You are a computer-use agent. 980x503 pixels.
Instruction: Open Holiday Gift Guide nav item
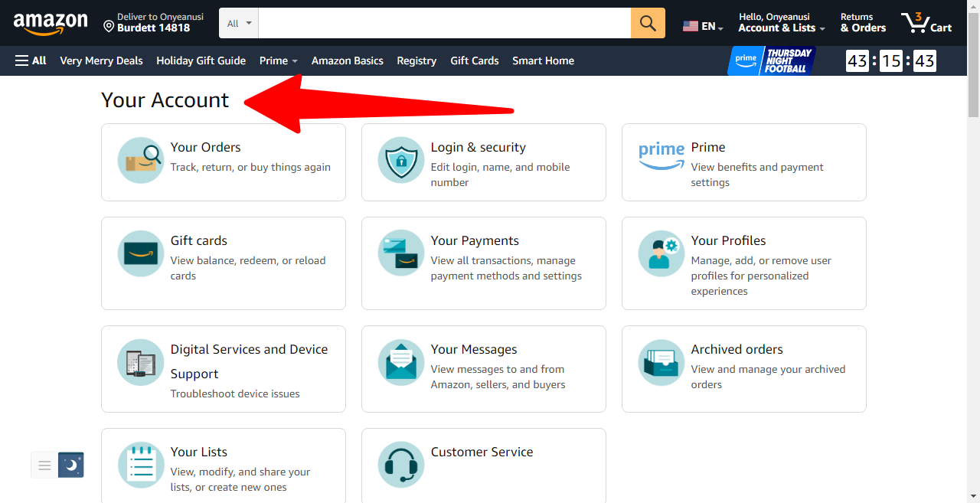pyautogui.click(x=201, y=60)
